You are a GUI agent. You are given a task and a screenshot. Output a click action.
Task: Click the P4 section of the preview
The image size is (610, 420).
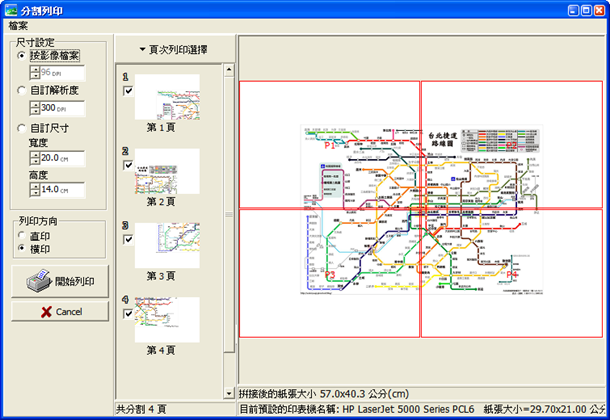coord(512,273)
